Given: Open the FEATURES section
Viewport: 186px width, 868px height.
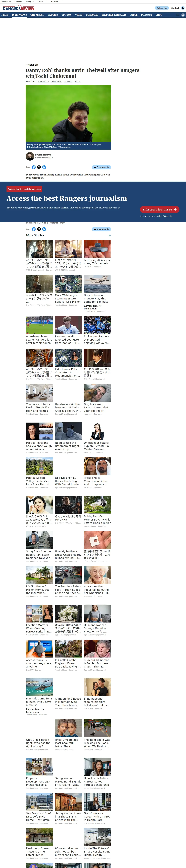Looking at the screenshot, I should 92,15.
